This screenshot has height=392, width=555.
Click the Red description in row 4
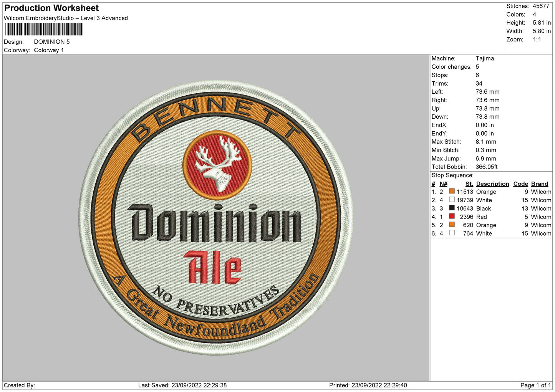[481, 217]
